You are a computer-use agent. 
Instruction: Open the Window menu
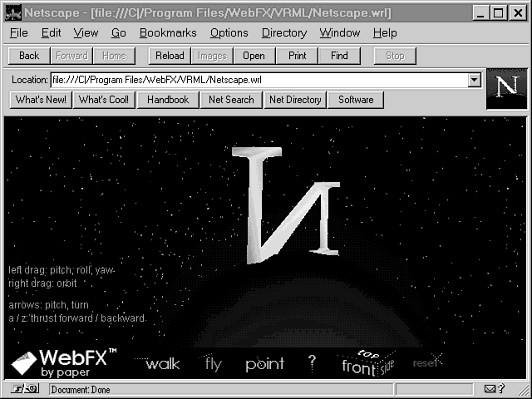pos(340,33)
